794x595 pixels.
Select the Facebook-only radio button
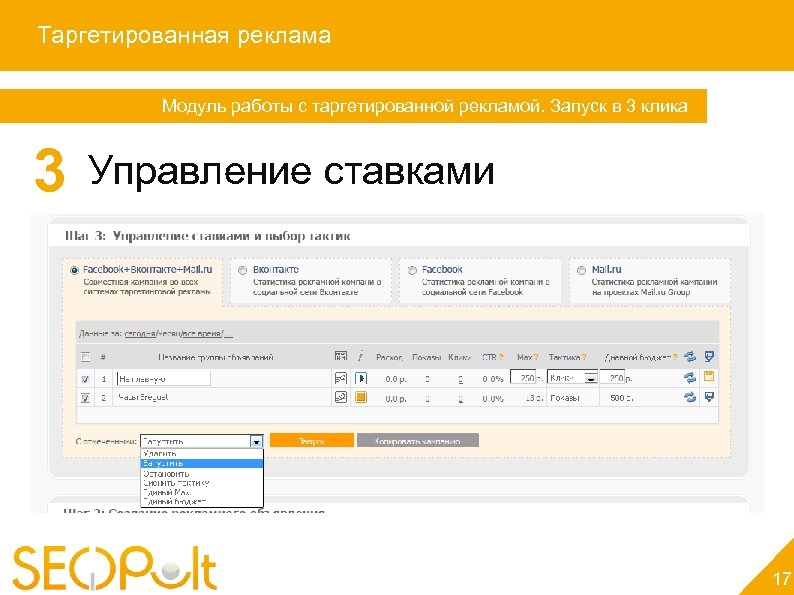[412, 270]
